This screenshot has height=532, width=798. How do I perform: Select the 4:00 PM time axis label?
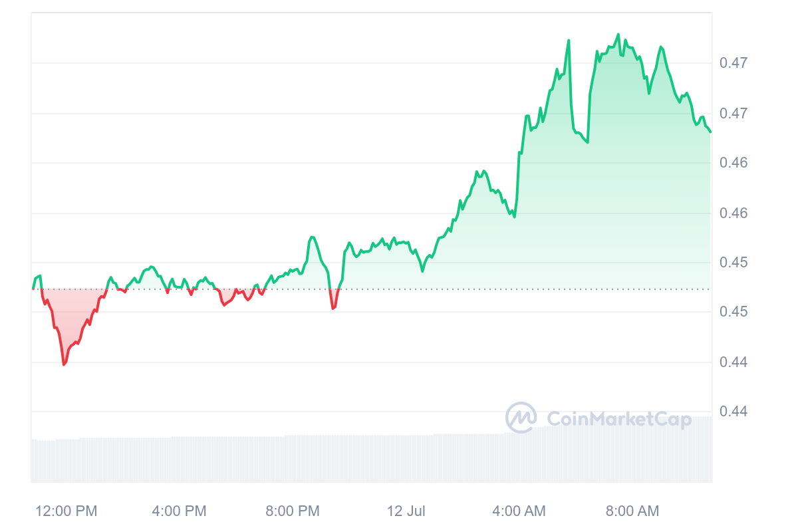point(179,511)
